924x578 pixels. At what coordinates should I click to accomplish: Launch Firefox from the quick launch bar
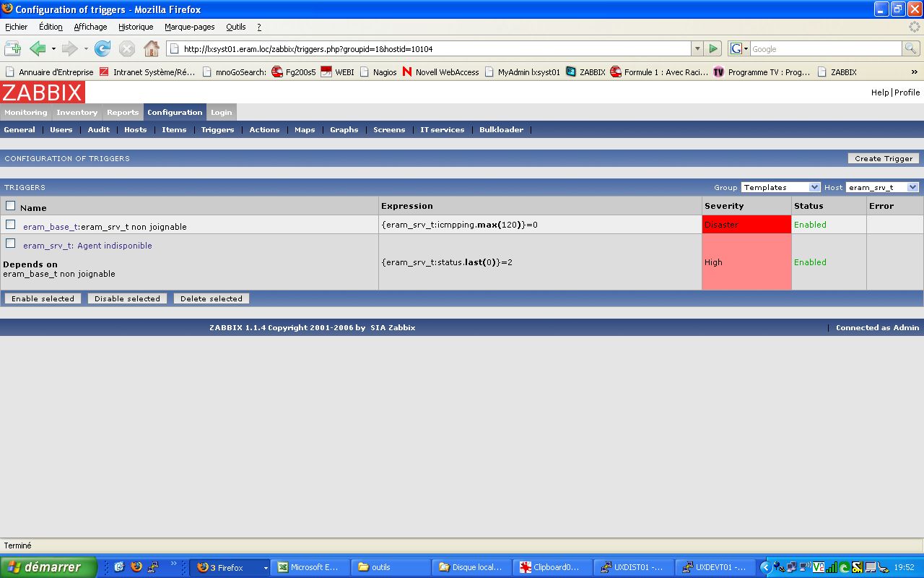(136, 567)
